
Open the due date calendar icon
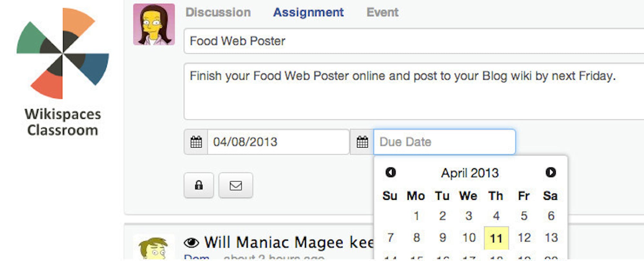362,142
